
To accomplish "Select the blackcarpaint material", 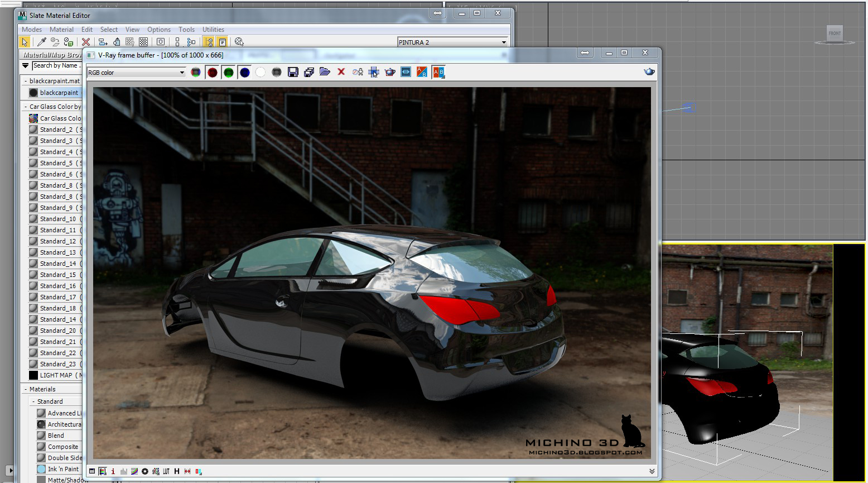I will pyautogui.click(x=55, y=93).
